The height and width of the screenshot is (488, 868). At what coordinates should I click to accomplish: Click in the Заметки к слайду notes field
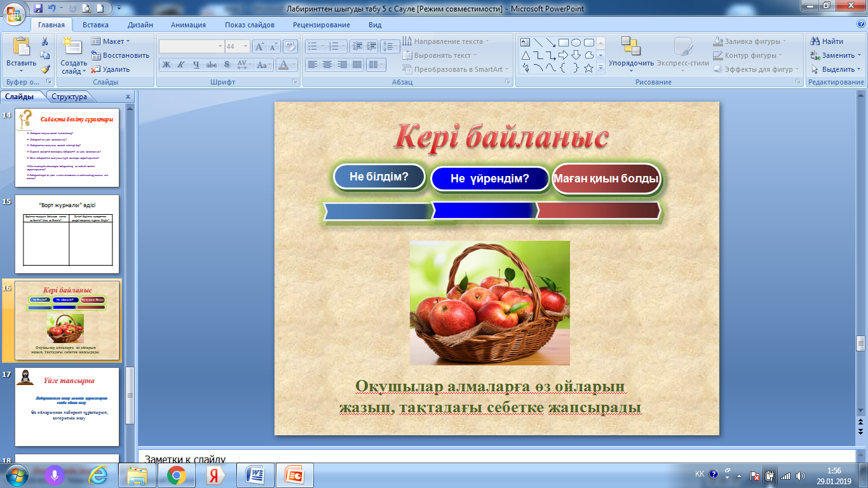click(x=497, y=457)
